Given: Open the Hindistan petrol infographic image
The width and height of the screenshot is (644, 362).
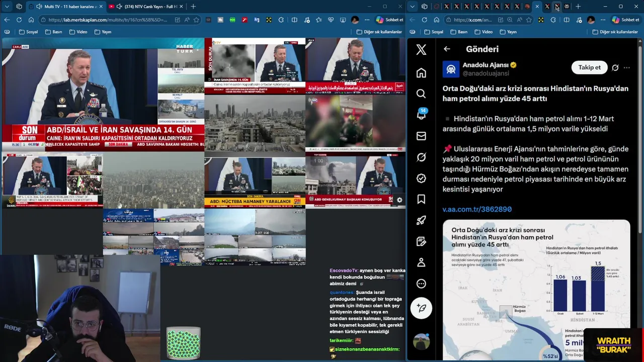Looking at the screenshot, I should click(536, 290).
